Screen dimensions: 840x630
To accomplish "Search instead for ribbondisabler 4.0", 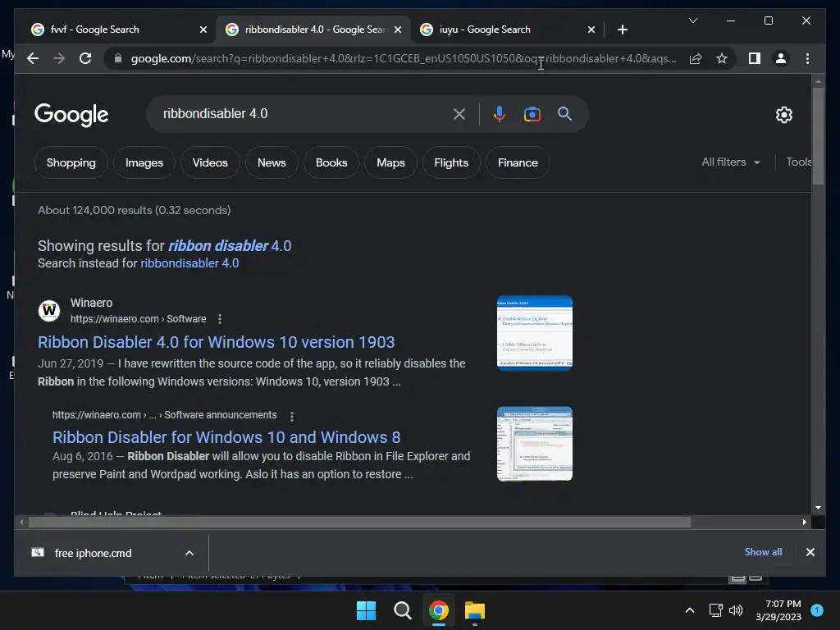I will [x=189, y=263].
